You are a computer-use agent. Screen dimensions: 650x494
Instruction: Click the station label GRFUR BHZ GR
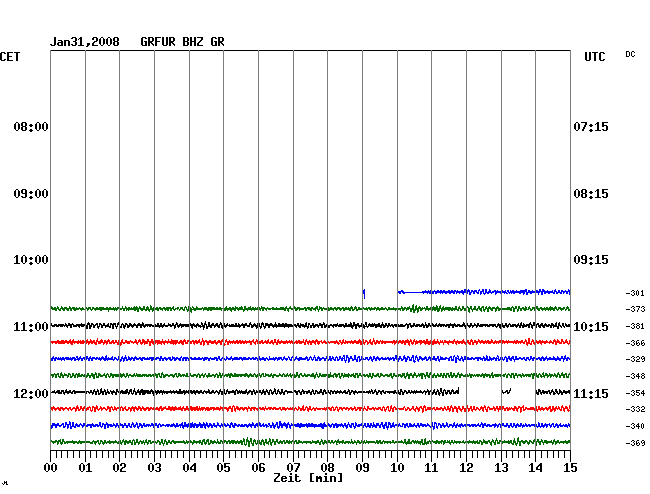[182, 42]
